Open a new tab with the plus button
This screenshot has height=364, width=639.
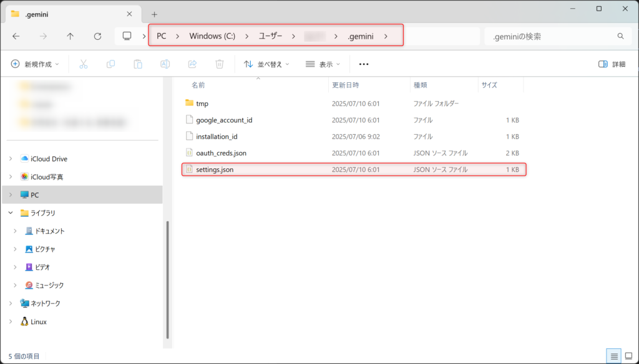click(152, 13)
